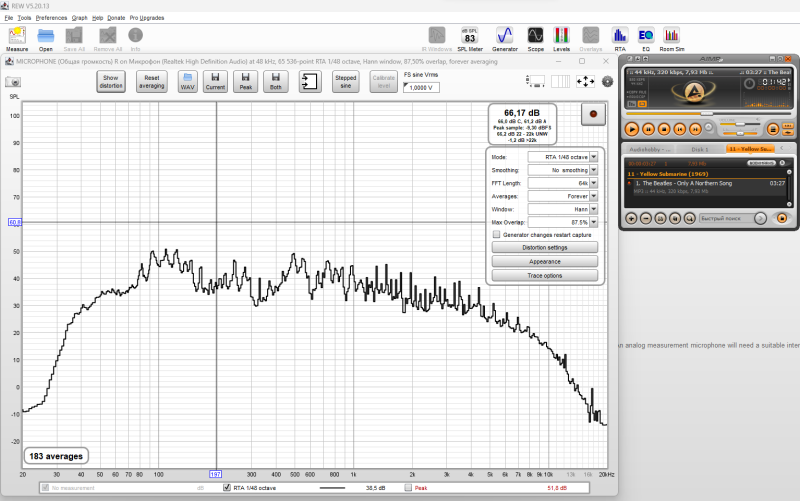Viewport: 800px width, 501px height.
Task: Open the Graph menu
Action: (80, 18)
